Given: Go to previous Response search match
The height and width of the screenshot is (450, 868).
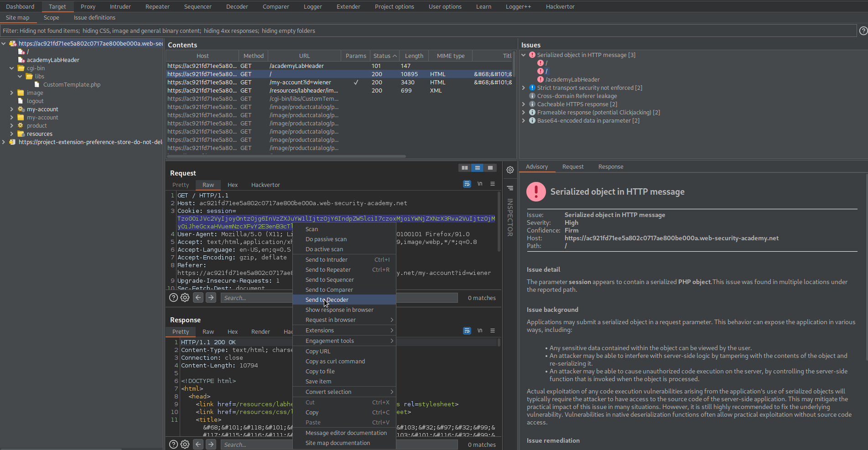Looking at the screenshot, I should pyautogui.click(x=198, y=445).
